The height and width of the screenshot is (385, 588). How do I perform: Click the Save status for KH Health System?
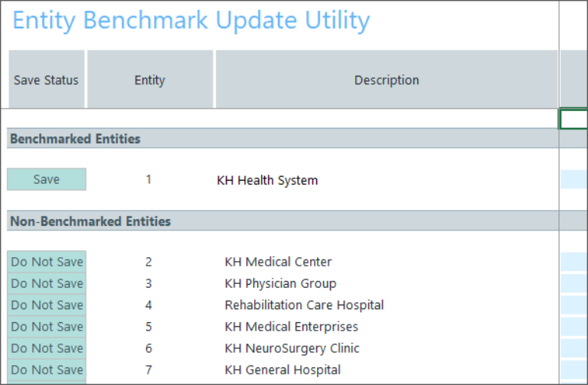(x=47, y=180)
